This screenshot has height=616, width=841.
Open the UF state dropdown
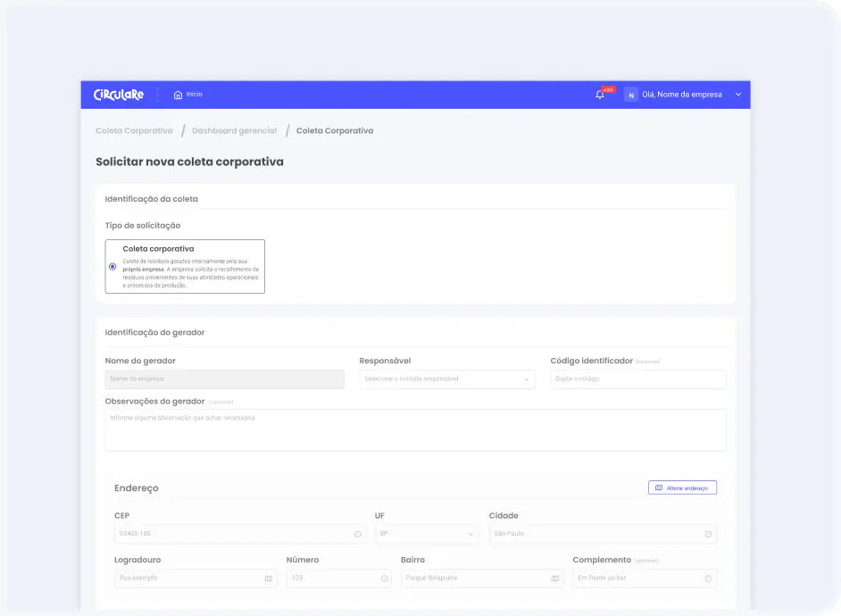tap(427, 534)
